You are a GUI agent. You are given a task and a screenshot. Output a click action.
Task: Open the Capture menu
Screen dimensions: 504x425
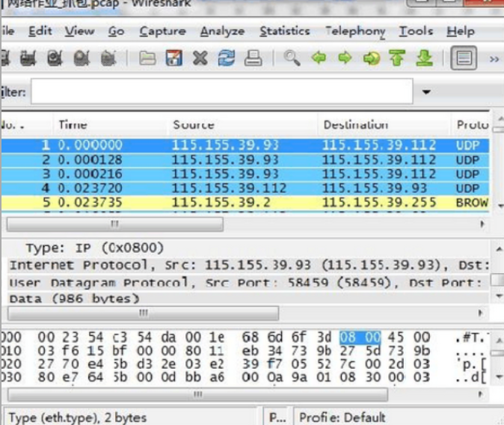point(163,31)
